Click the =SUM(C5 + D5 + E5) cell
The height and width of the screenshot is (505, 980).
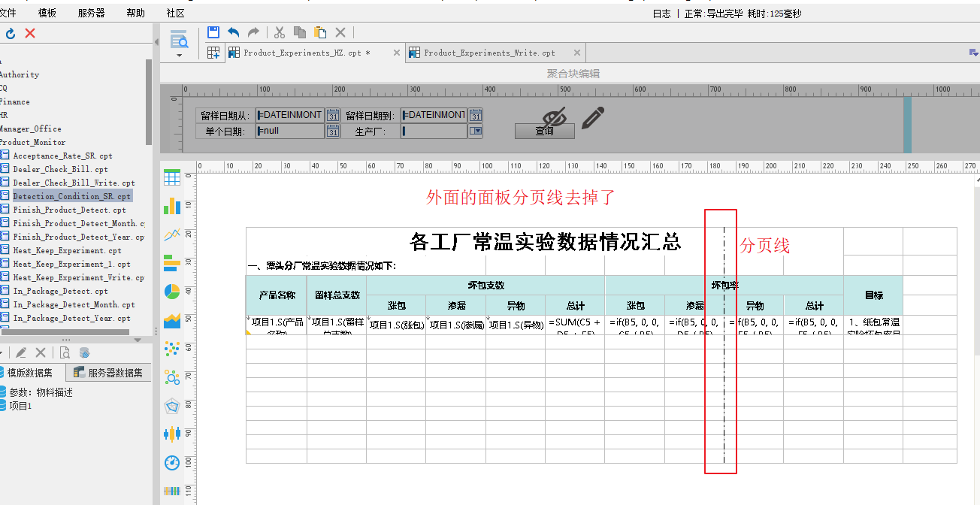(575, 324)
